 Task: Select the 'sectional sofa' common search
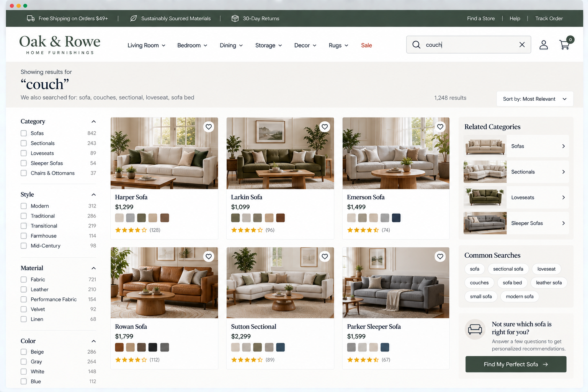pyautogui.click(x=508, y=269)
